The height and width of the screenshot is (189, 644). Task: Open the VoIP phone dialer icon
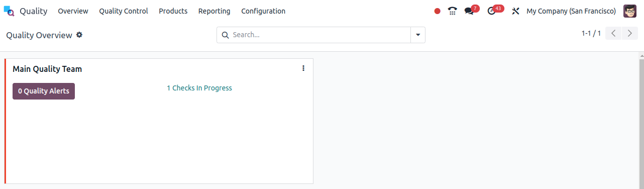tap(453, 11)
